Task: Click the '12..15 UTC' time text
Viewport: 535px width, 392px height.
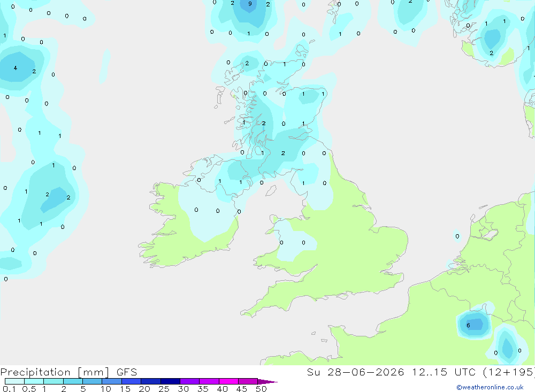Action: 443,372
